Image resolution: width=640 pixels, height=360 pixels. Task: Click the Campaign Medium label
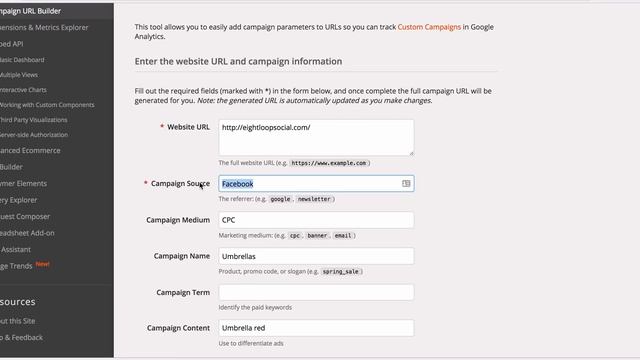[178, 220]
